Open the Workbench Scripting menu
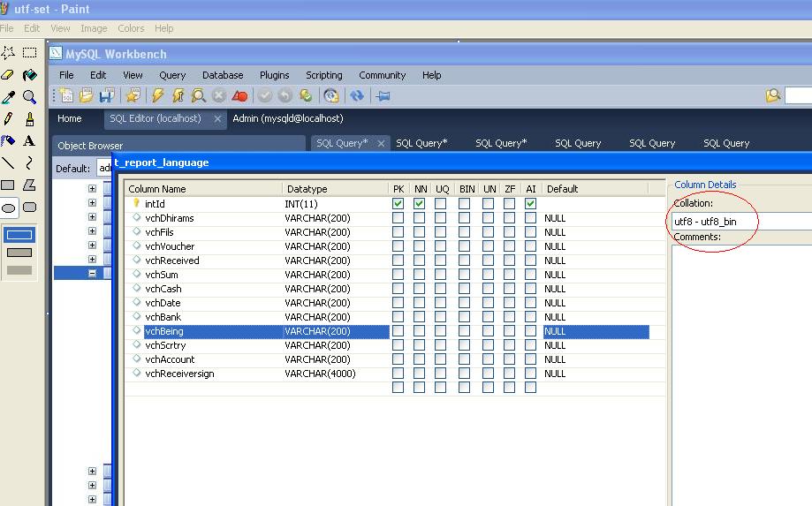Viewport: 812px width, 506px height. [324, 75]
